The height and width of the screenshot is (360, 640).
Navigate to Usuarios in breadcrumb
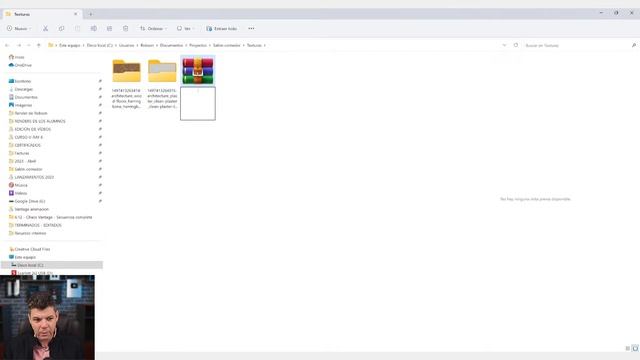(127, 45)
